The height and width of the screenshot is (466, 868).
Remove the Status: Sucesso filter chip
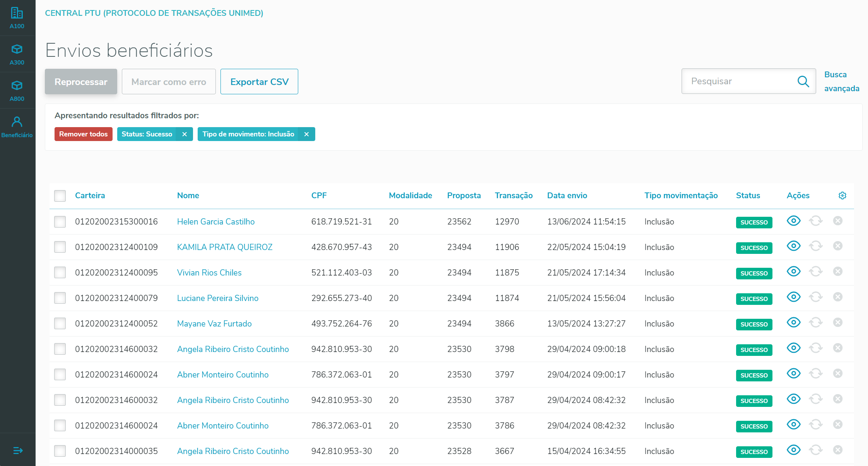185,134
